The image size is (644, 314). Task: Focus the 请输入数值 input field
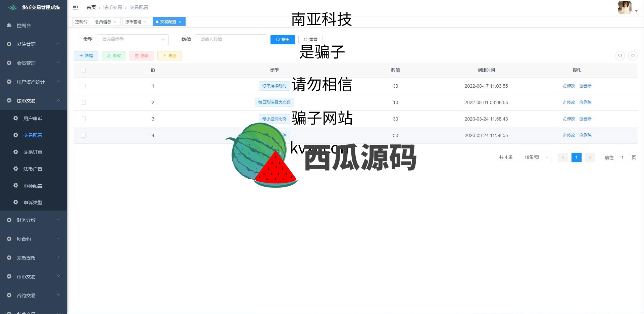point(231,39)
